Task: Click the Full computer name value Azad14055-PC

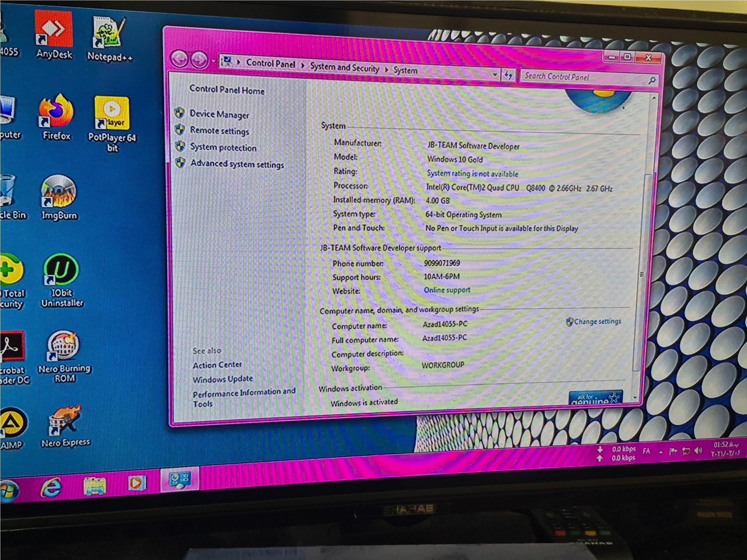Action: pyautogui.click(x=445, y=338)
